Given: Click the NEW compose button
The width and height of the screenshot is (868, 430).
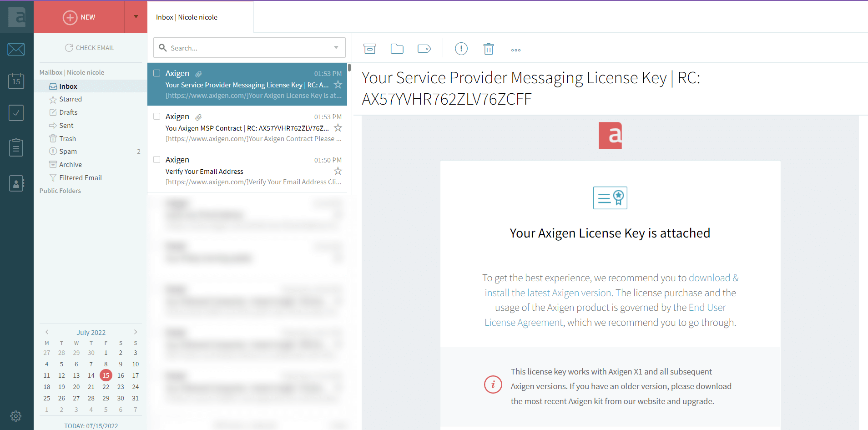Looking at the screenshot, I should tap(79, 17).
